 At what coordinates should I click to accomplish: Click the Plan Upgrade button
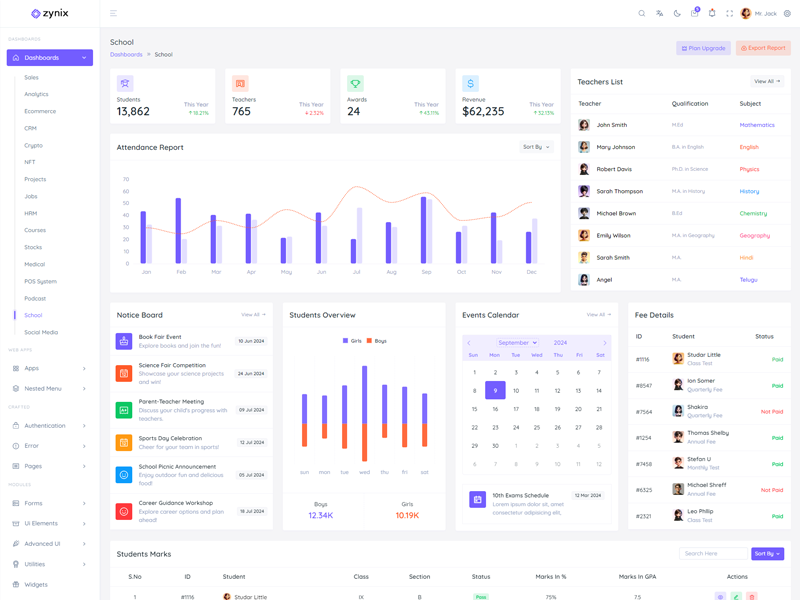click(x=703, y=48)
